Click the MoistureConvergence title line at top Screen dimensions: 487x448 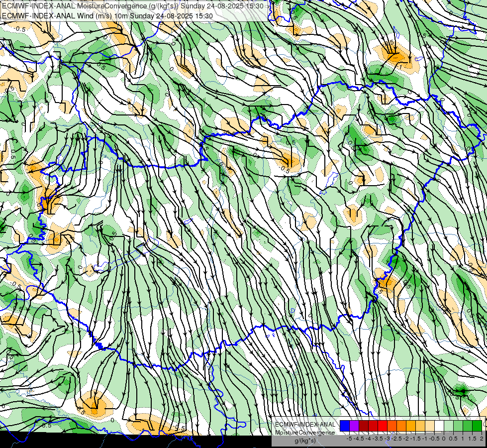point(133,5)
